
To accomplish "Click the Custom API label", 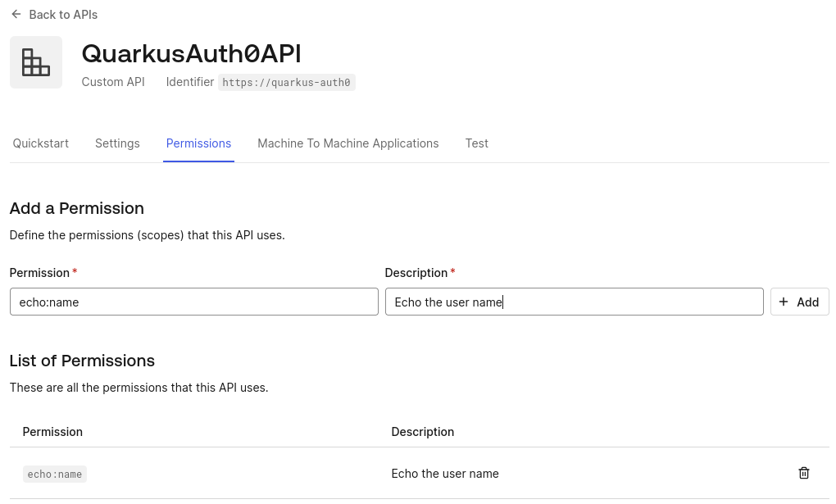I will [113, 82].
